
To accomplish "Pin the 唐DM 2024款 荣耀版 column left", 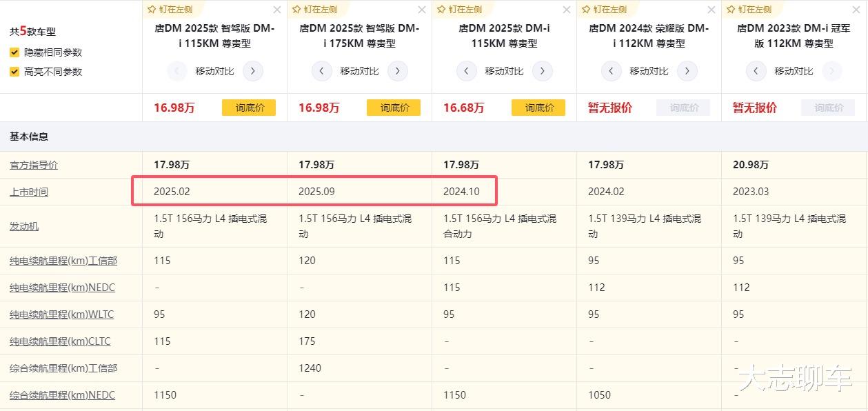I will tap(604, 10).
